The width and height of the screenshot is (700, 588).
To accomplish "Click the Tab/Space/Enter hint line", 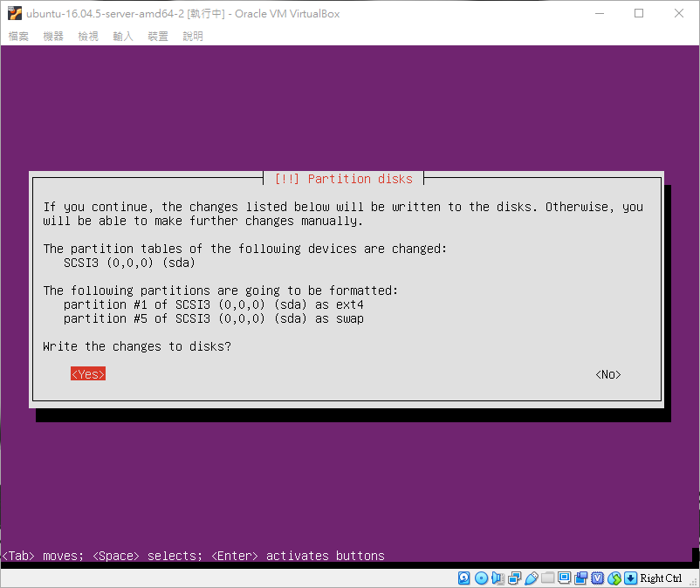I will click(193, 556).
